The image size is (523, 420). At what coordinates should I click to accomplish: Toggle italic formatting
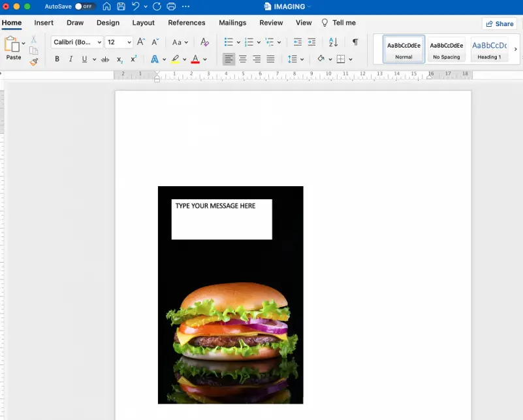click(x=71, y=59)
